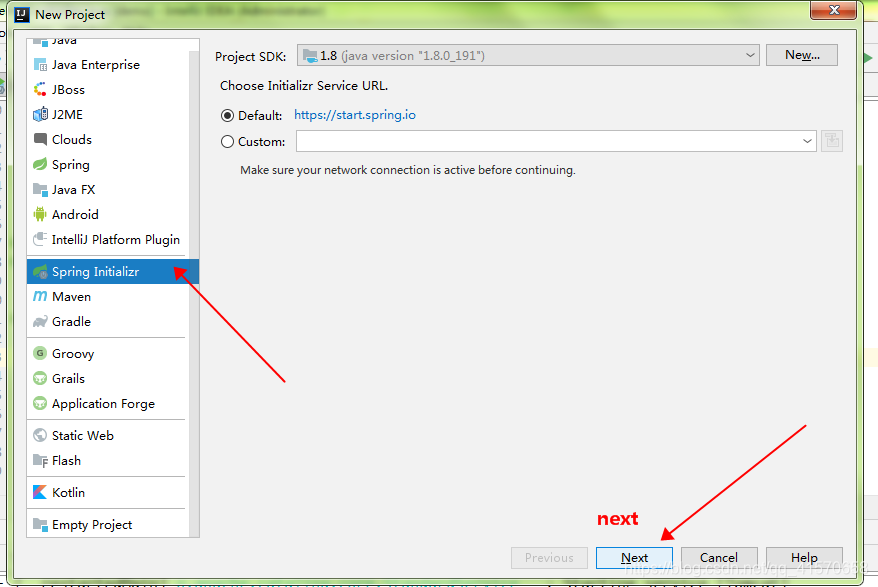Expand the Custom URL dropdown arrow
Viewport: 878px width, 587px height.
pos(807,141)
